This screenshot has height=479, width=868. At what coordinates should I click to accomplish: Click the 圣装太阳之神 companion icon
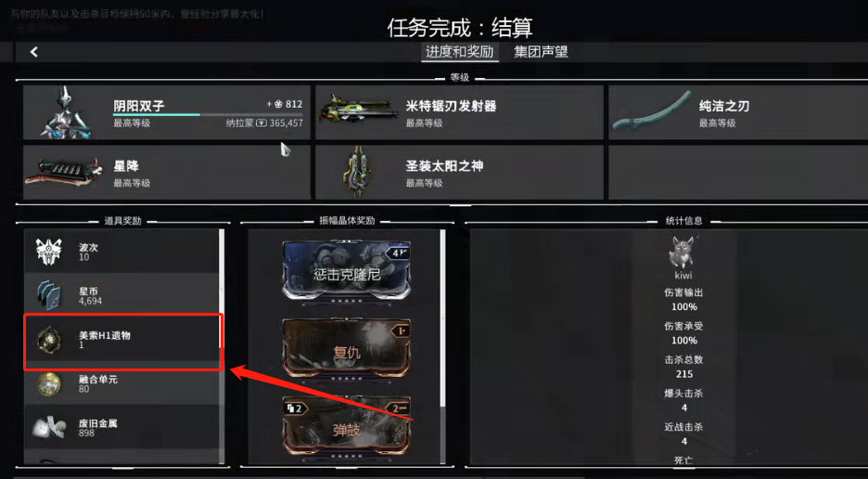coord(360,172)
